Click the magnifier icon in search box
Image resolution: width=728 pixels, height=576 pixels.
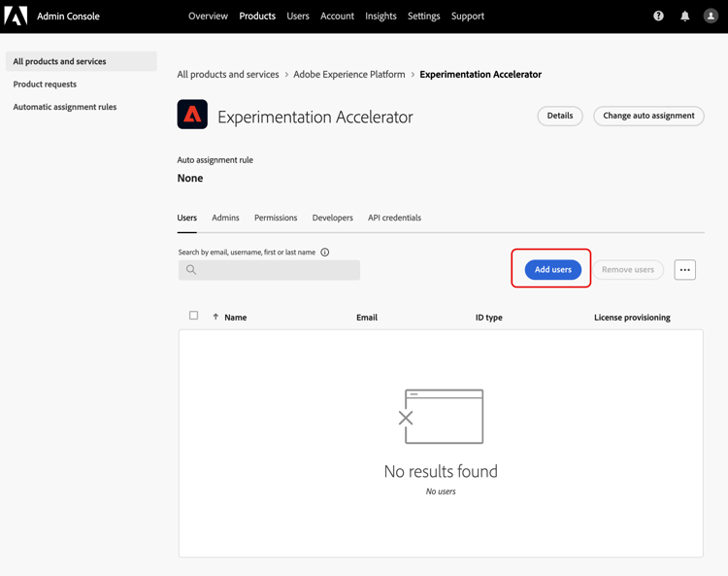(191, 269)
